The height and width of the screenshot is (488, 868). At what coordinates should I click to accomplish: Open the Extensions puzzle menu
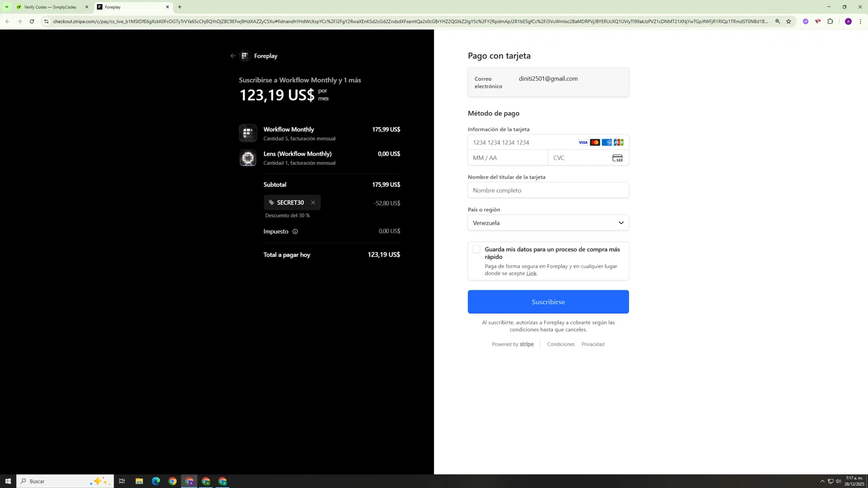(830, 21)
